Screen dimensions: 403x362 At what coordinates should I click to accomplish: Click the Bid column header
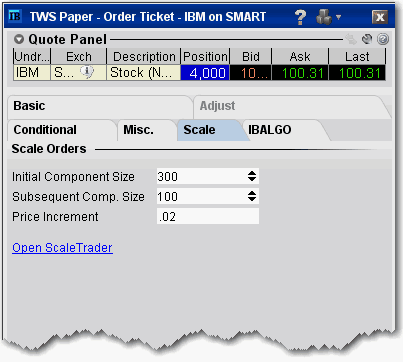[251, 56]
